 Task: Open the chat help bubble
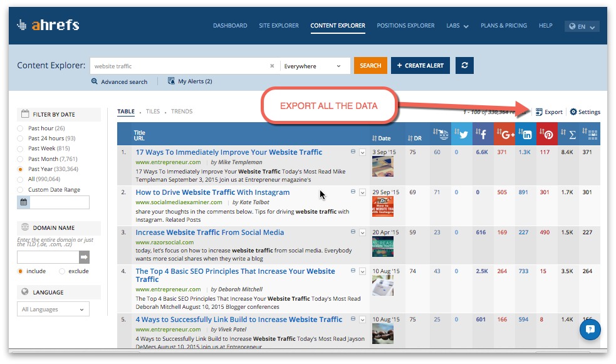tap(590, 330)
